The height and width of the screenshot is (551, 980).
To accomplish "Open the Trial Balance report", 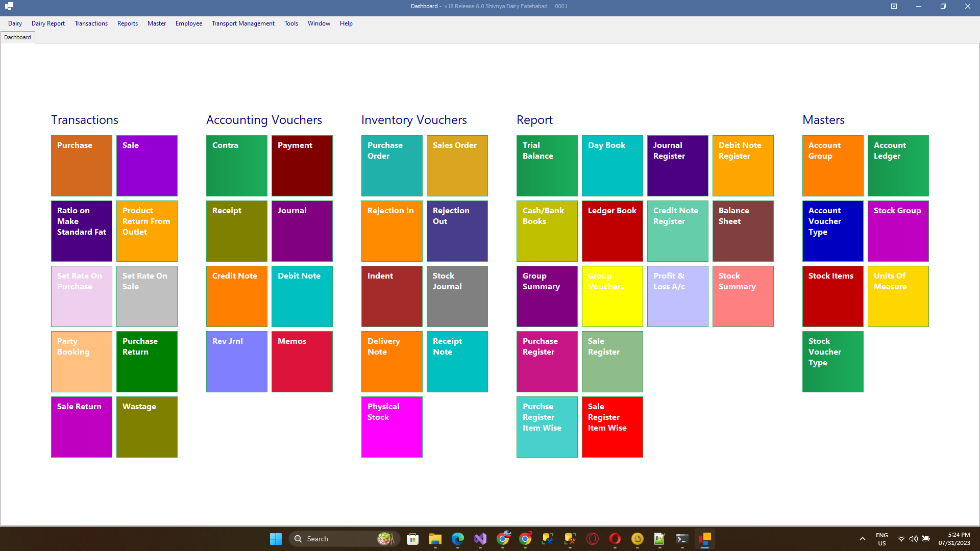I will 547,166.
